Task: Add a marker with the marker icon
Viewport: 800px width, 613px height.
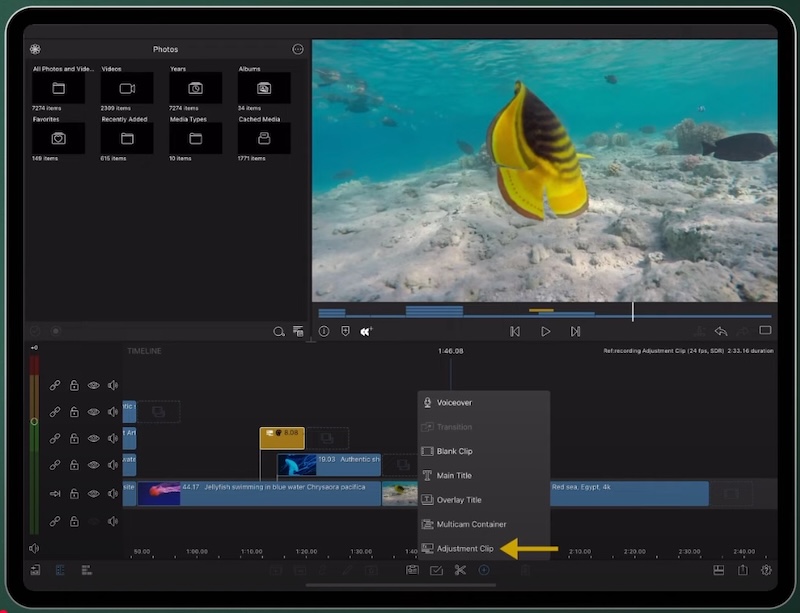Action: (x=345, y=331)
